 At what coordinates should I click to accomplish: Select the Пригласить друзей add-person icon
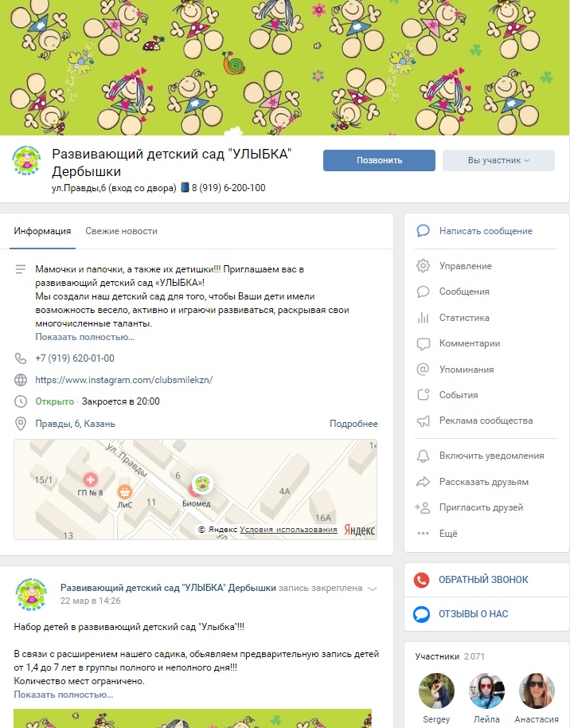click(x=423, y=507)
